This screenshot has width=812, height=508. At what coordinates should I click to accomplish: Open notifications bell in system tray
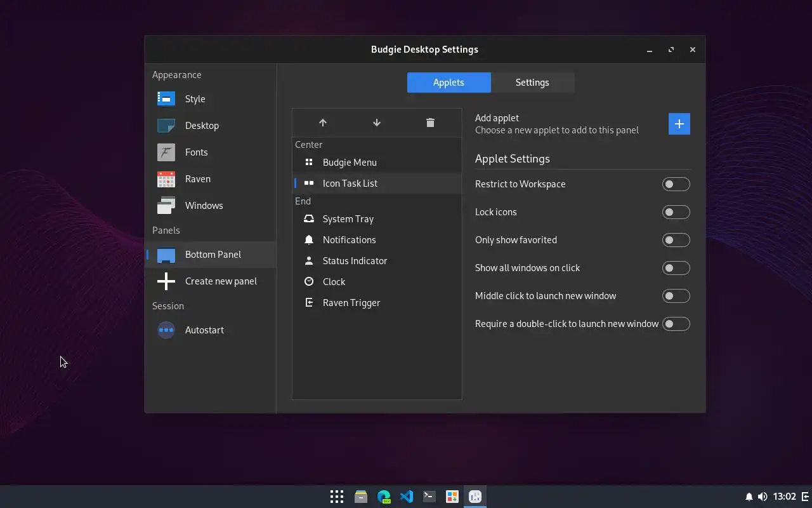(749, 497)
